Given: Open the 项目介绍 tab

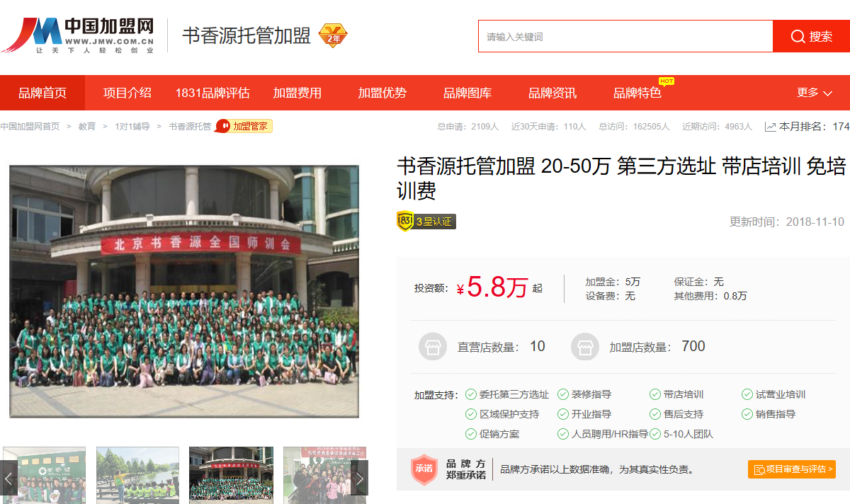Looking at the screenshot, I should [127, 93].
